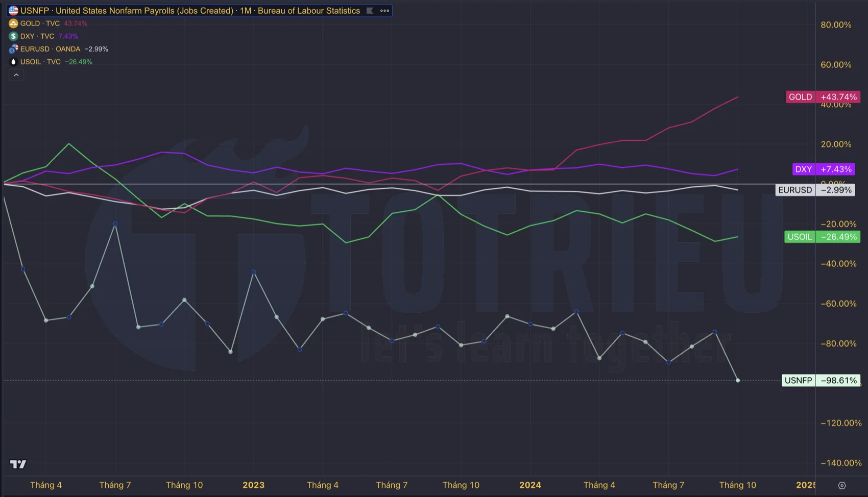The height and width of the screenshot is (497, 868).
Task: Click the USNFP US flag symbol icon
Action: pos(13,10)
